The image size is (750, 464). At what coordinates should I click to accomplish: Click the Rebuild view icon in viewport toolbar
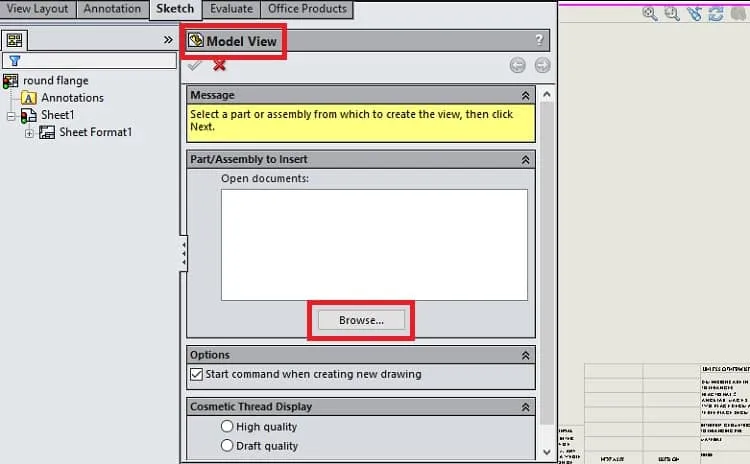click(x=716, y=13)
